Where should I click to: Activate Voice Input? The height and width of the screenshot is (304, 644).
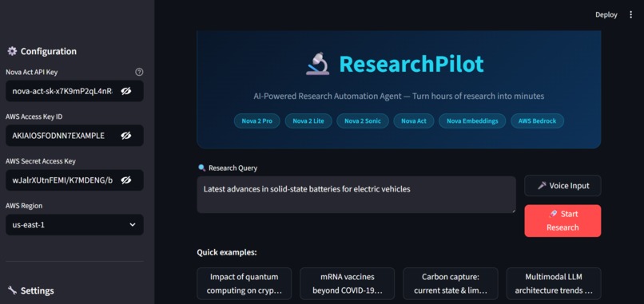click(563, 186)
